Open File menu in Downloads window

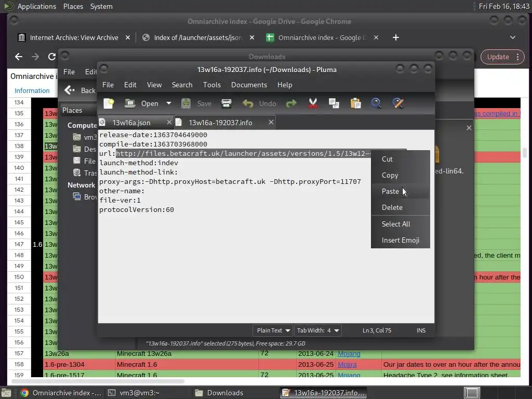click(x=69, y=72)
